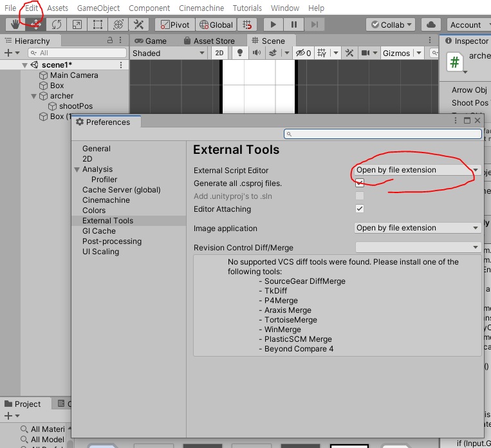Screen dimensions: 491x448
Task: Click the Play button
Action: pyautogui.click(x=273, y=24)
